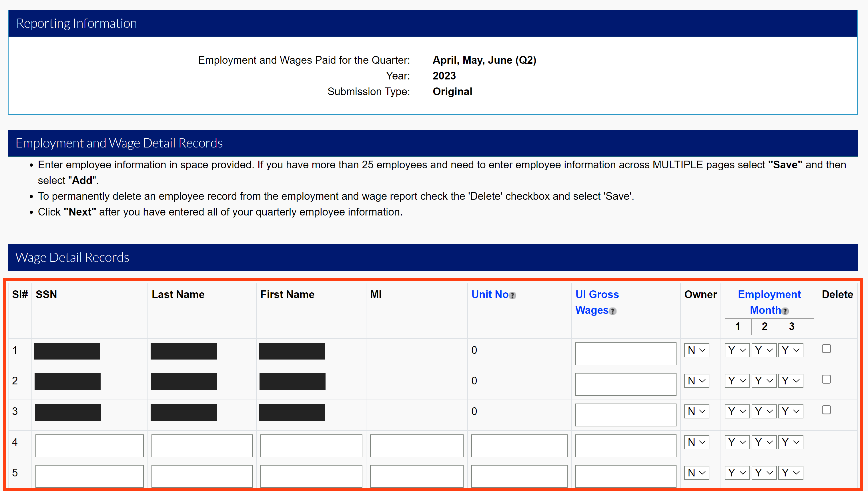Click the UI Gross Wages input on row 1

626,353
